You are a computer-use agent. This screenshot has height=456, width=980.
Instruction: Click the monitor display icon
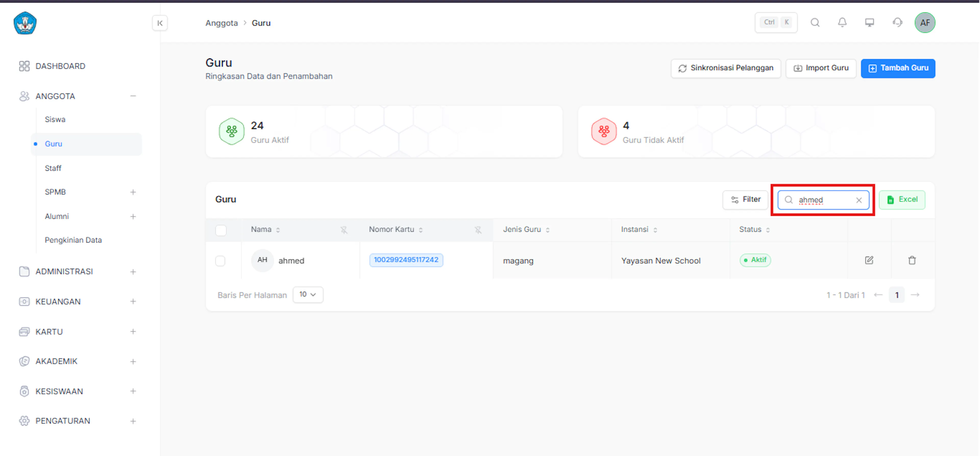869,22
